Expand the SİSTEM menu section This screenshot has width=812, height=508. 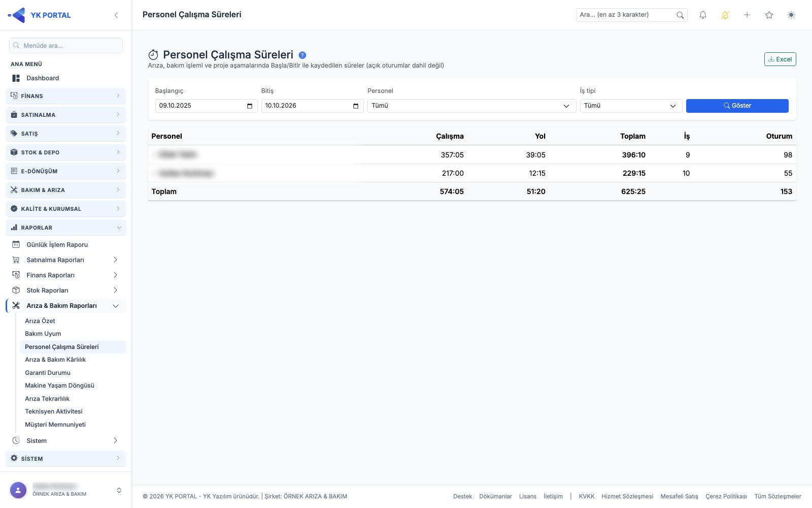pyautogui.click(x=66, y=459)
